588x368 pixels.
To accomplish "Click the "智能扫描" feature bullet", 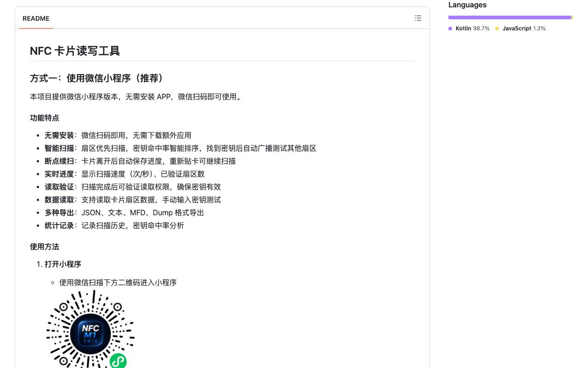I will click(x=181, y=148).
